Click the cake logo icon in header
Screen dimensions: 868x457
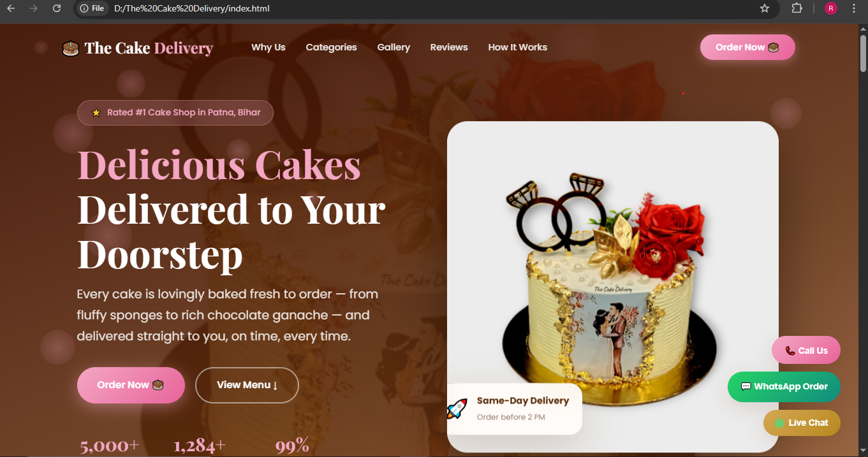[70, 48]
